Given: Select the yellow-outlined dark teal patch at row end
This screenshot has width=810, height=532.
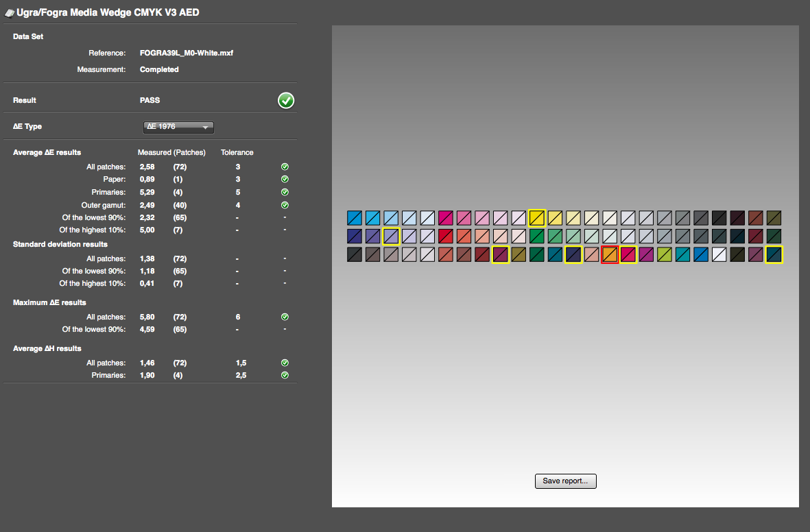Looking at the screenshot, I should point(774,254).
